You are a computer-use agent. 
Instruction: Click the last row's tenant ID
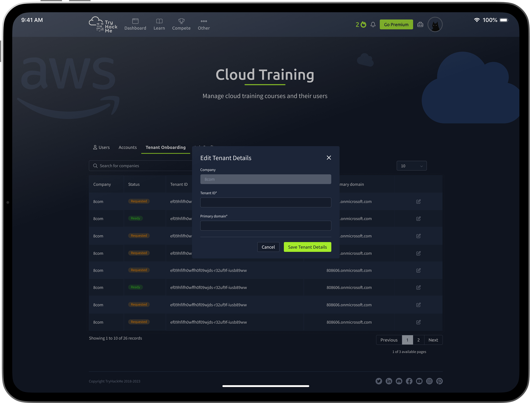click(x=208, y=322)
